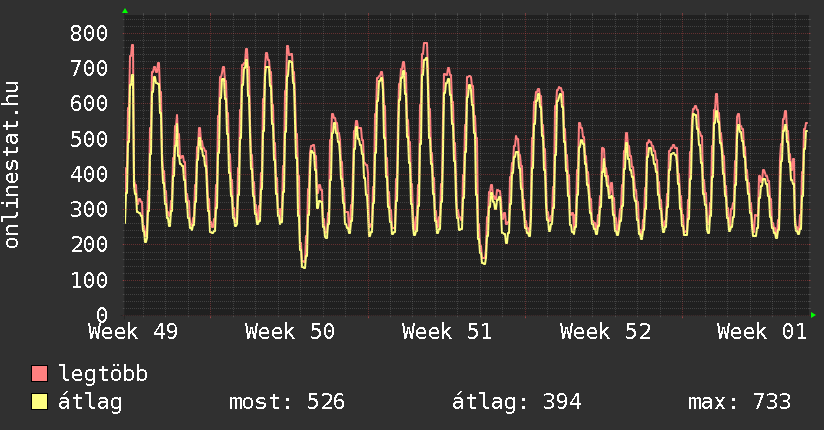824x430 pixels.
Task: Click the átlag legend label text
Action: (90, 403)
